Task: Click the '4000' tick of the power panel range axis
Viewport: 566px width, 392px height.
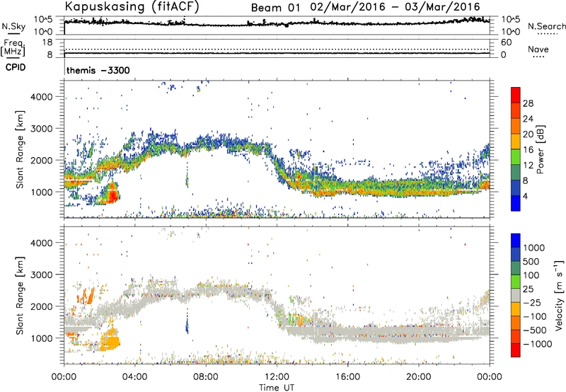Action: [x=41, y=97]
